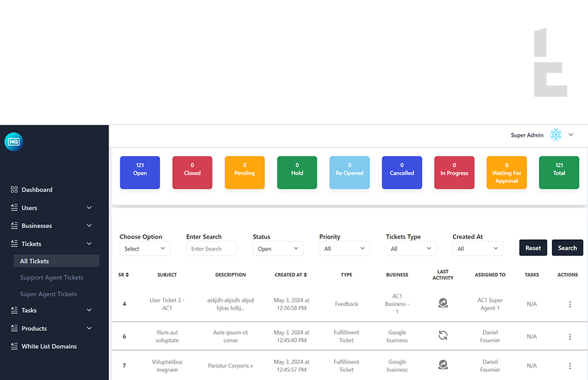Open the Choose Option dropdown
The image size is (588, 380).
coord(145,249)
